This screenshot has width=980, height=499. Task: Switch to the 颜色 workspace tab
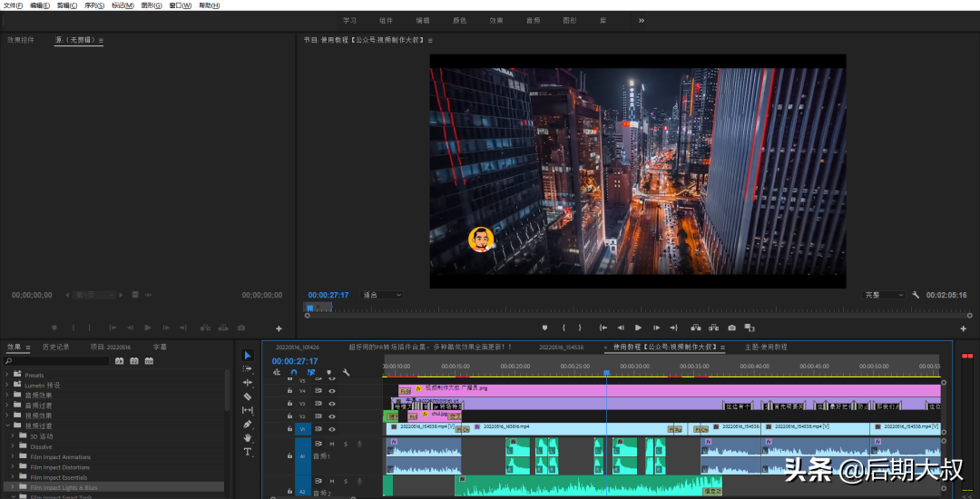pos(459,21)
